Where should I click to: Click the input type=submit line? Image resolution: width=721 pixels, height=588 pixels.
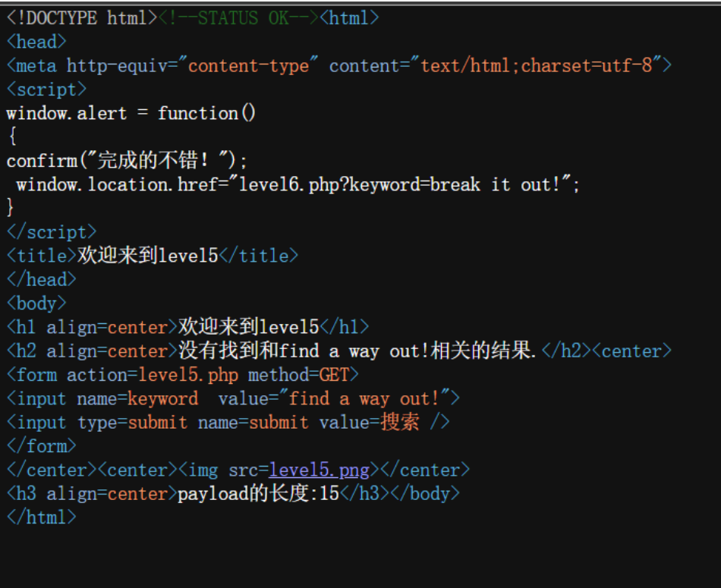tap(228, 422)
